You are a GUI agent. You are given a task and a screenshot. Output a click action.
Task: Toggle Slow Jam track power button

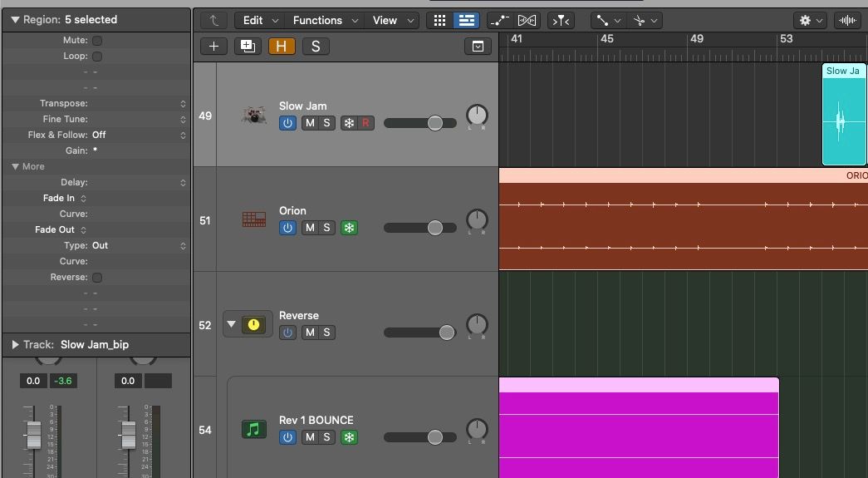[287, 123]
